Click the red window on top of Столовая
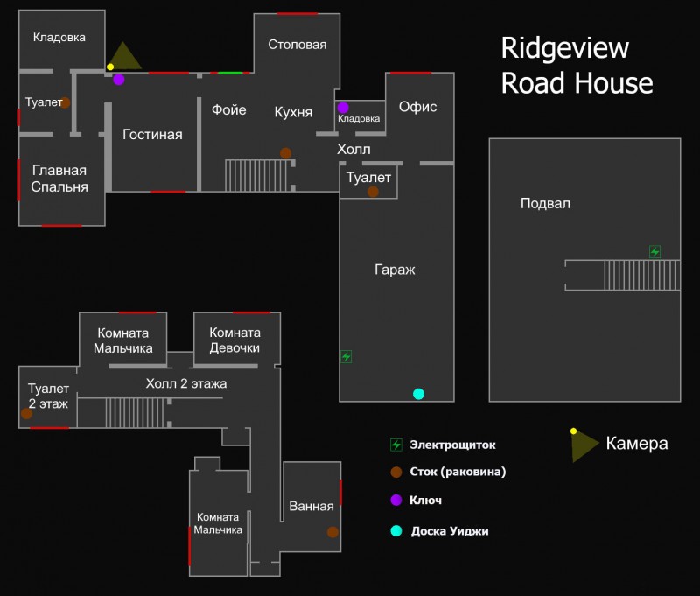The image size is (700, 596). pos(297,13)
